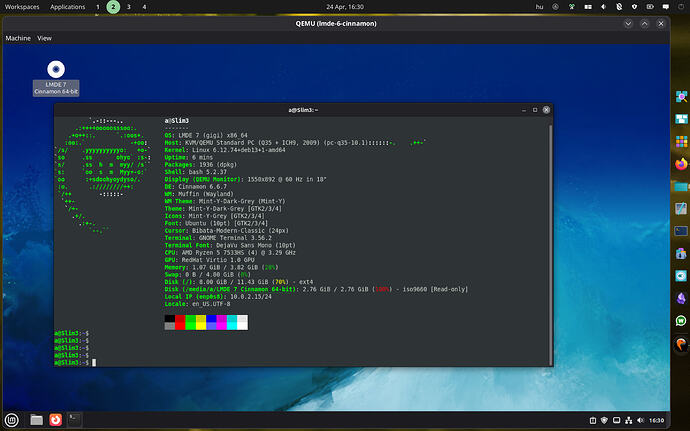The height and width of the screenshot is (431, 690).
Task: Switch to workspace 4
Action: [x=144, y=7]
